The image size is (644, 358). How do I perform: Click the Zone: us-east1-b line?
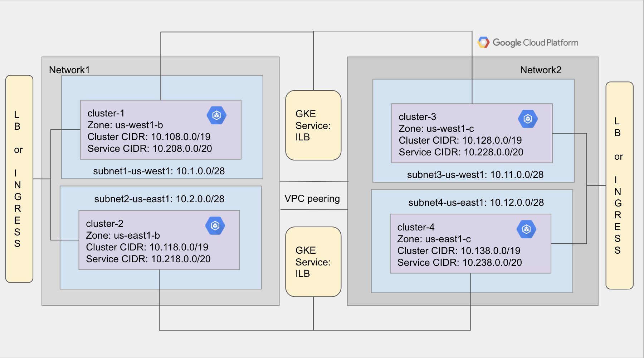[123, 235]
